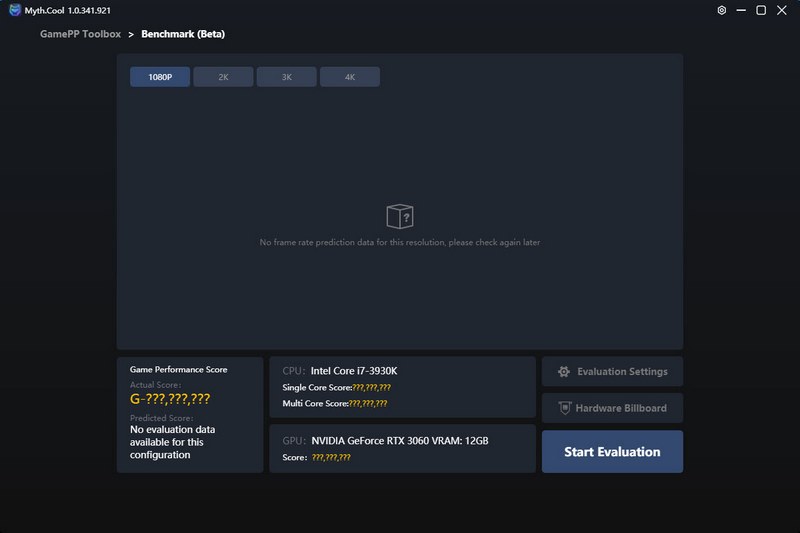Click the Myth.Cool app logo icon
Image resolution: width=800 pixels, height=533 pixels.
(15, 10)
